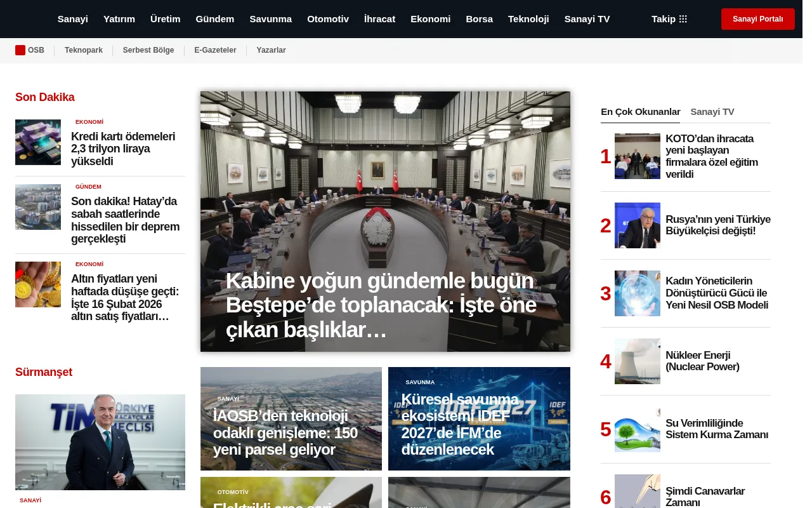This screenshot has width=812, height=508.
Task: Click the red square icon beside OSB
Action: point(20,50)
